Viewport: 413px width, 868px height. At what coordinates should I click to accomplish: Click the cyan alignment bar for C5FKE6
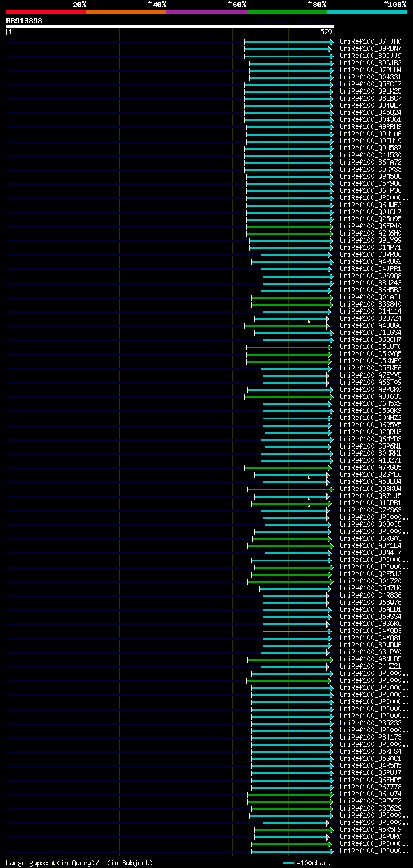[296, 368]
